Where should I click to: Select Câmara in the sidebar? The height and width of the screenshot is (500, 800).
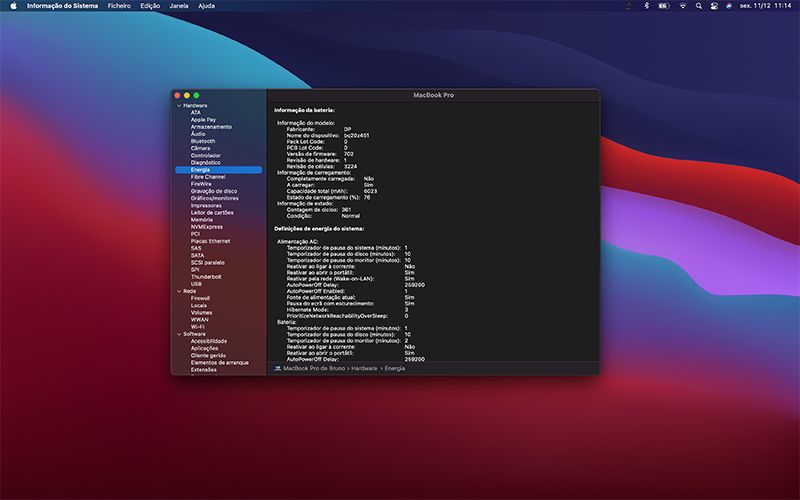click(201, 148)
